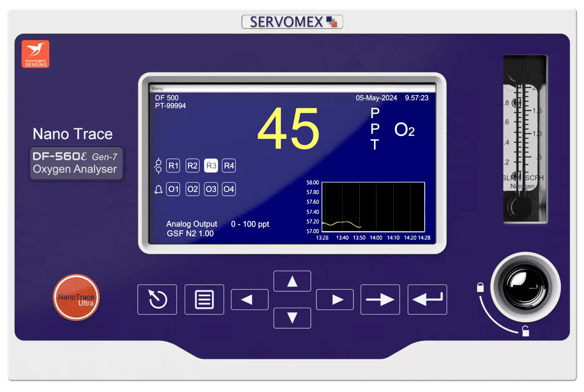Click the unlocked padlock icon
The image size is (584, 392).
click(525, 331)
